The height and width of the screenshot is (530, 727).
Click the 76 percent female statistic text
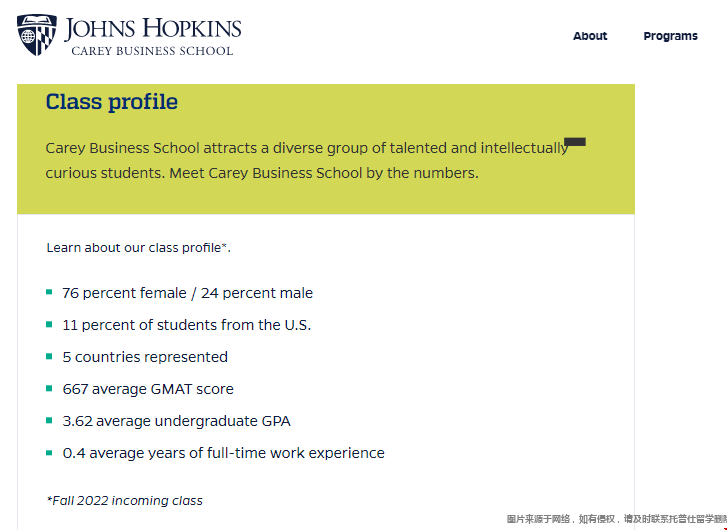[187, 293]
